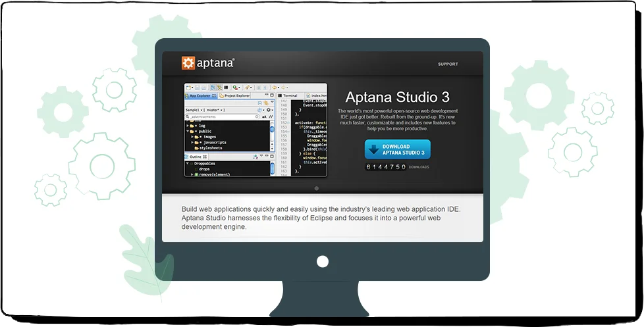This screenshot has height=327, width=644.
Task: Click the New file toolbar icon in IDE
Action: [x=188, y=88]
